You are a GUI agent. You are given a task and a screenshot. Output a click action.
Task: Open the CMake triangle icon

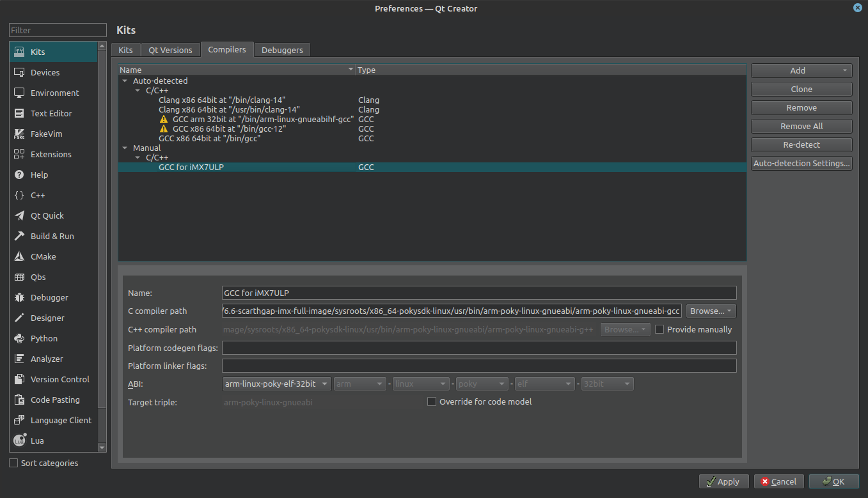click(19, 256)
